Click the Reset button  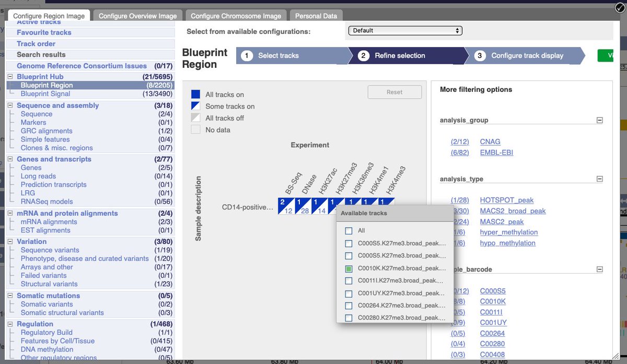394,92
